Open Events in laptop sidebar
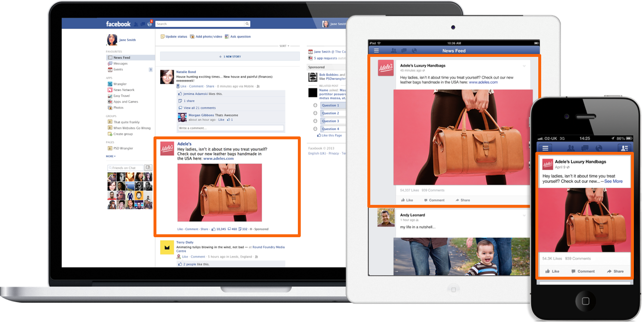644x323 pixels. [x=115, y=69]
